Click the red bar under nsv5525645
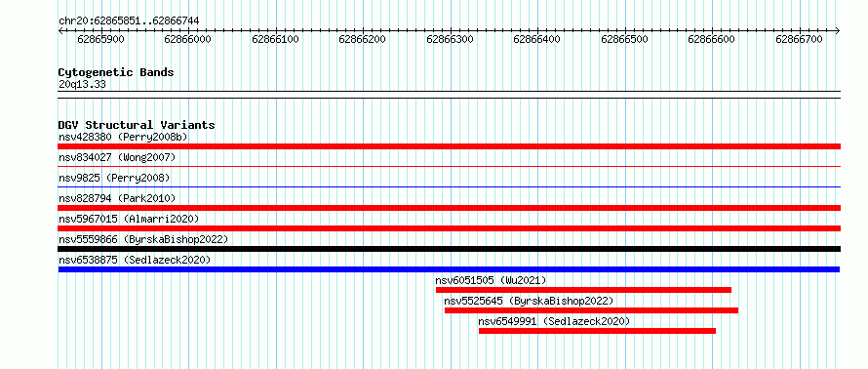The height and width of the screenshot is (369, 868). (591, 310)
